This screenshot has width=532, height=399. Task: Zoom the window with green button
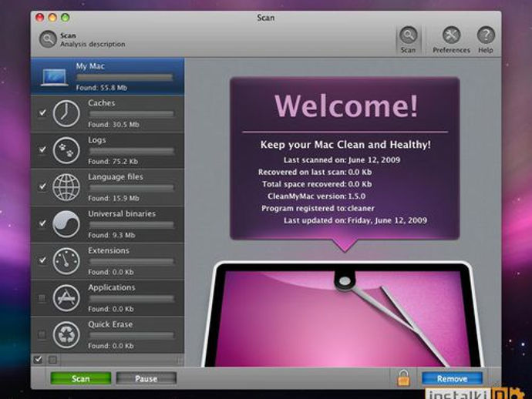click(x=65, y=17)
